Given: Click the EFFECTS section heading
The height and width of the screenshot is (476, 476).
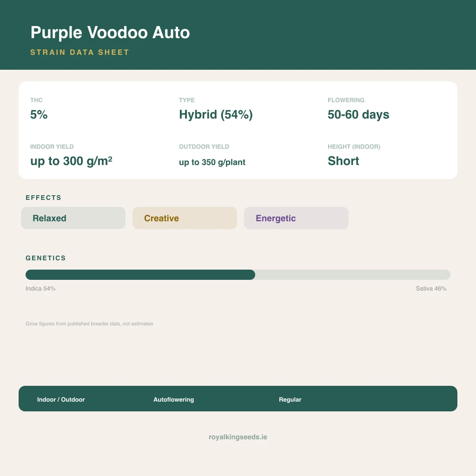Looking at the screenshot, I should (43, 198).
